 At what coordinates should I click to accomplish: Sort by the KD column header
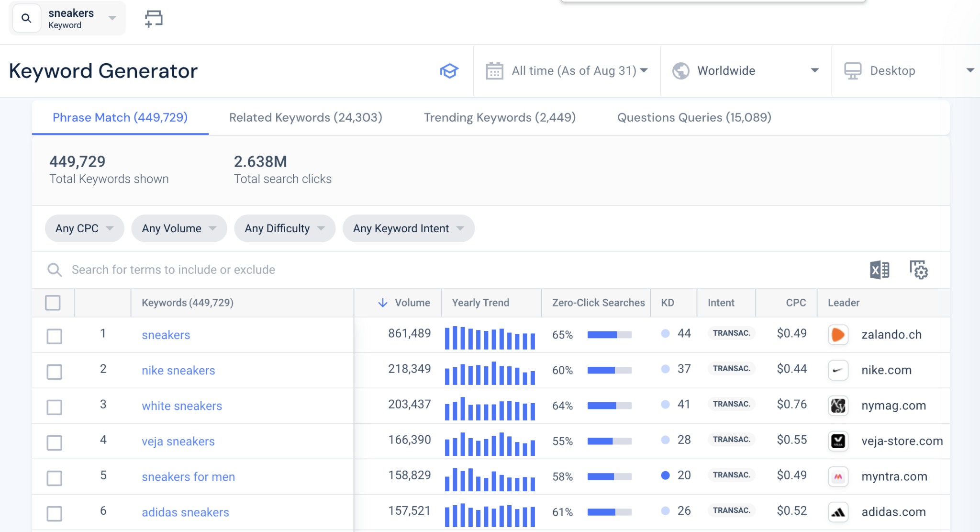[668, 303]
